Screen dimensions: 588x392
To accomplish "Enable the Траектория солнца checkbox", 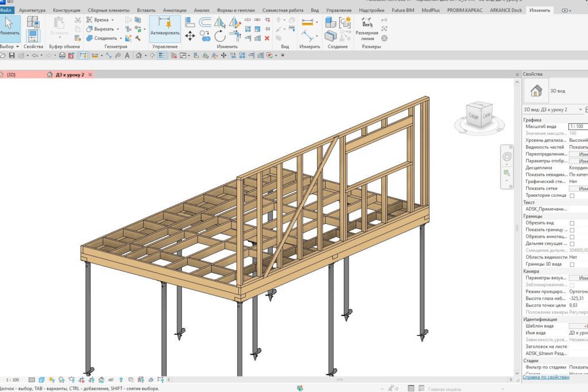I will (x=572, y=196).
